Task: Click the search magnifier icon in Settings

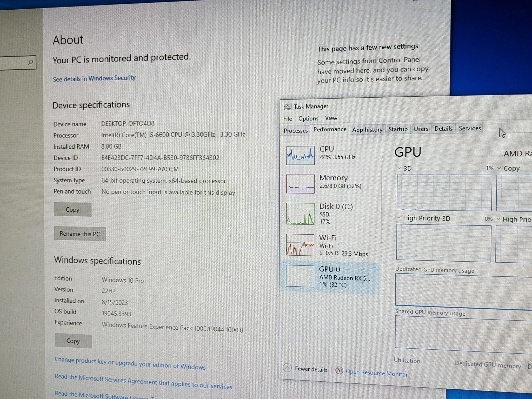Action: [30, 62]
